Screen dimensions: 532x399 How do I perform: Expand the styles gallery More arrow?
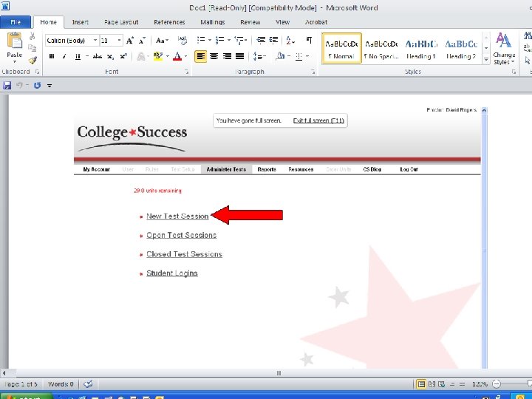tap(486, 59)
